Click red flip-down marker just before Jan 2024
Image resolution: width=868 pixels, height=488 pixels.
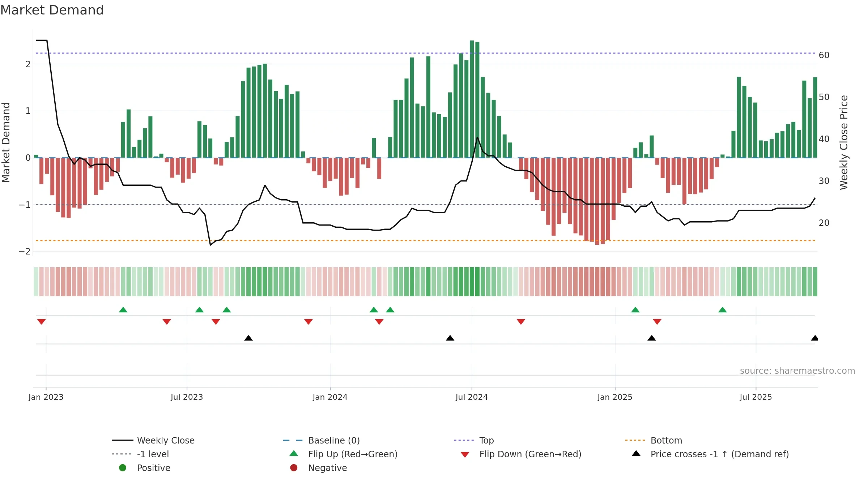point(309,322)
